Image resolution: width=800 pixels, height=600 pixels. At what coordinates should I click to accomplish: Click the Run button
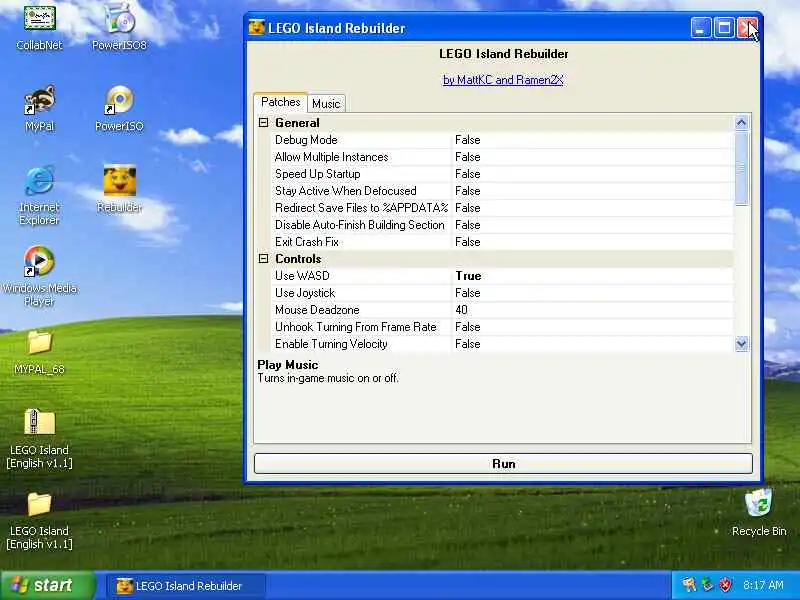click(x=503, y=464)
